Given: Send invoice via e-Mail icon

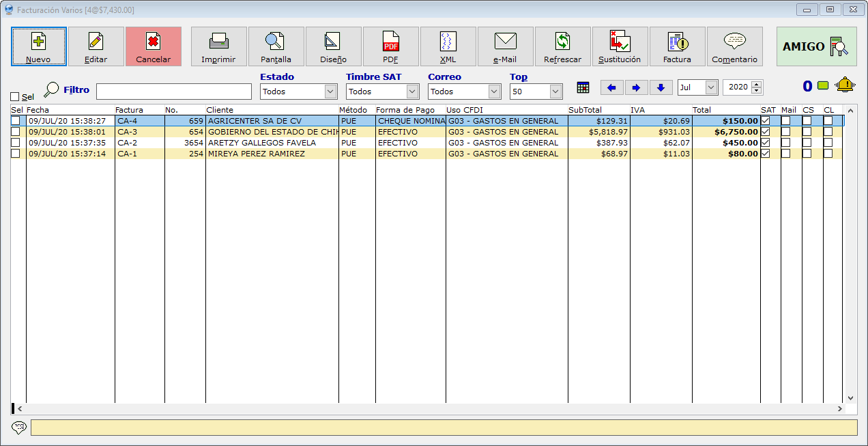Looking at the screenshot, I should 505,46.
